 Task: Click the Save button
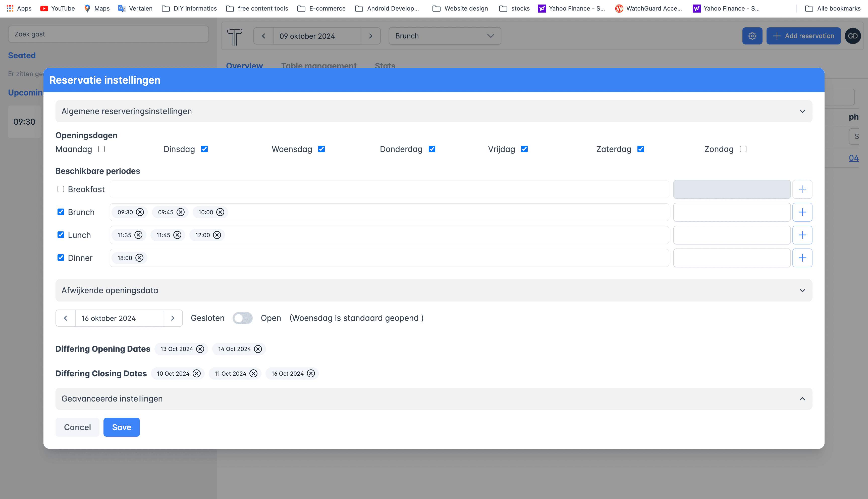coord(121,427)
